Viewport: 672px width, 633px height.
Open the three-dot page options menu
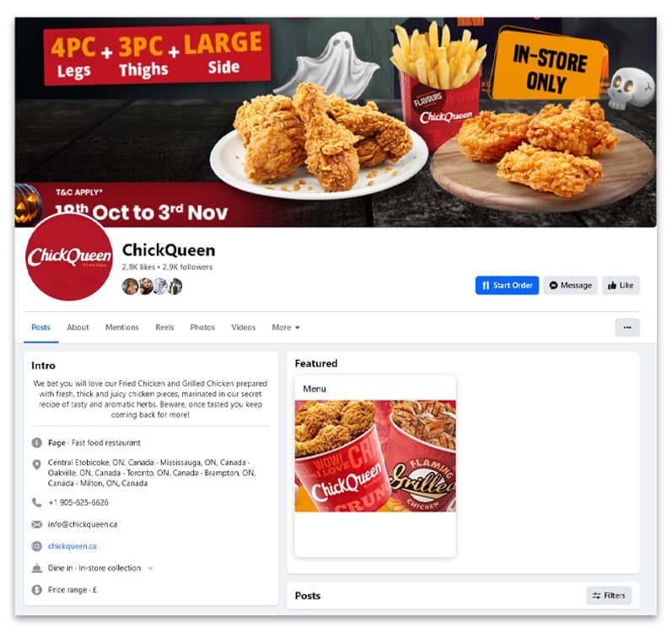[627, 328]
